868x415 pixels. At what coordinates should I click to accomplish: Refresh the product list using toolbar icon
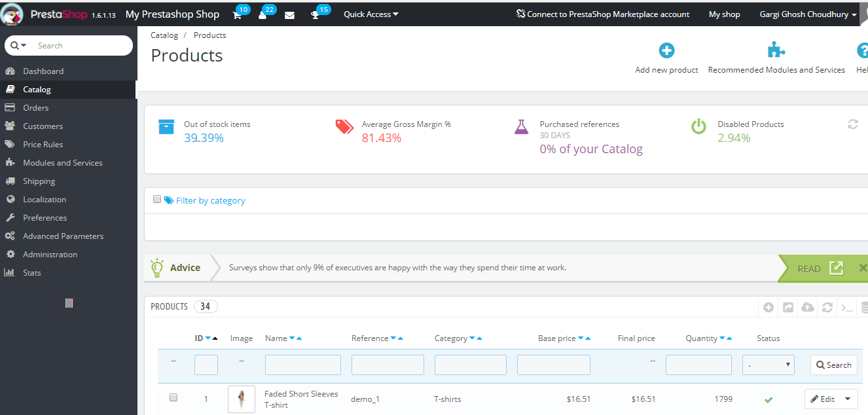pos(827,307)
